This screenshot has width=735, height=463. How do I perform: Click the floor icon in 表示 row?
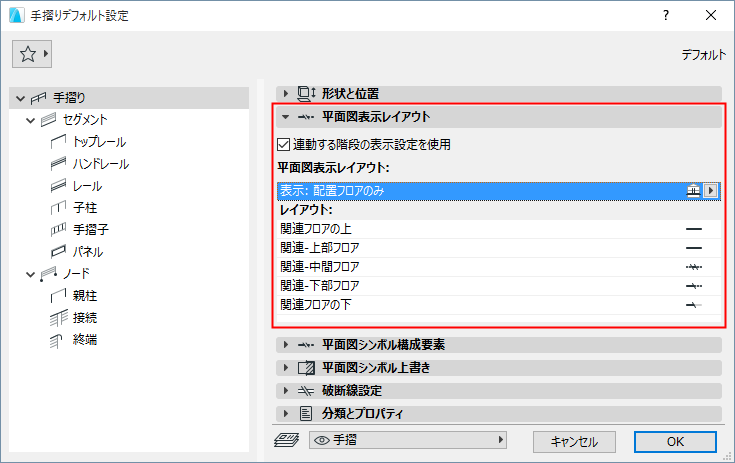693,191
